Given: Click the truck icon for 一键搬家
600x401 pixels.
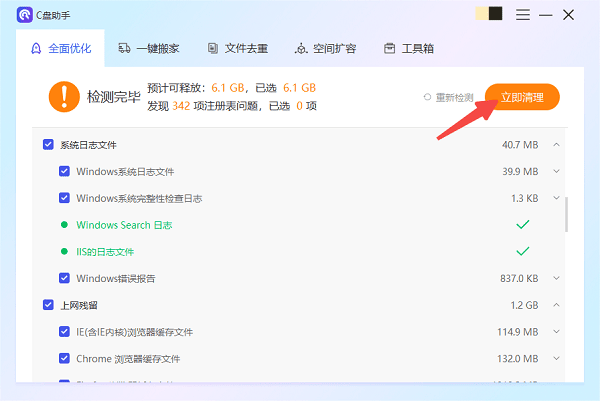Looking at the screenshot, I should tap(124, 48).
